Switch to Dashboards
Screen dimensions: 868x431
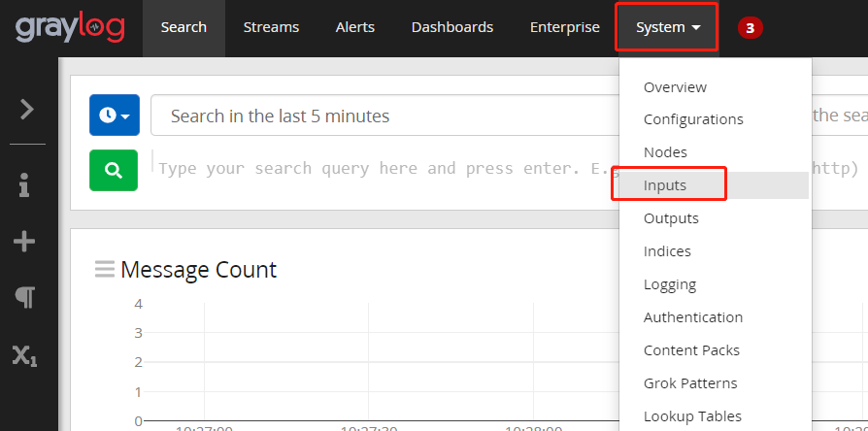tap(452, 27)
